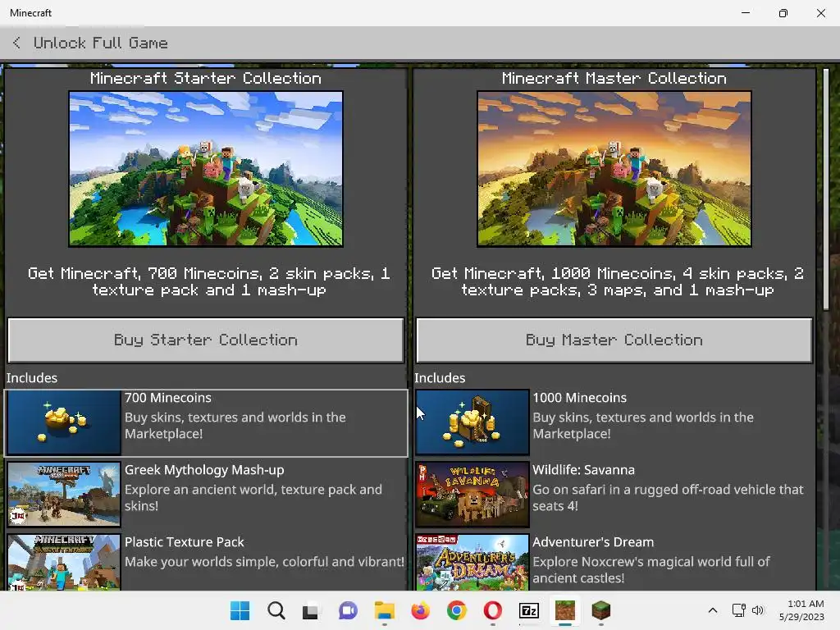Open the Minecraft Launcher grass block icon

(601, 610)
